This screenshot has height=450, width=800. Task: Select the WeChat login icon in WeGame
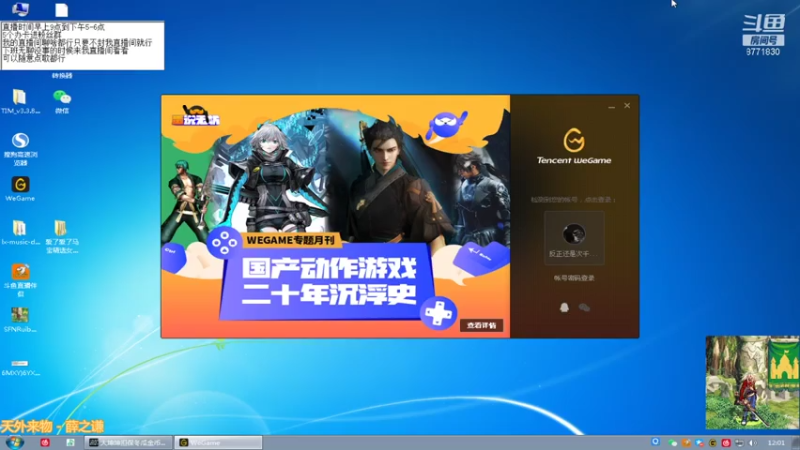(x=584, y=307)
